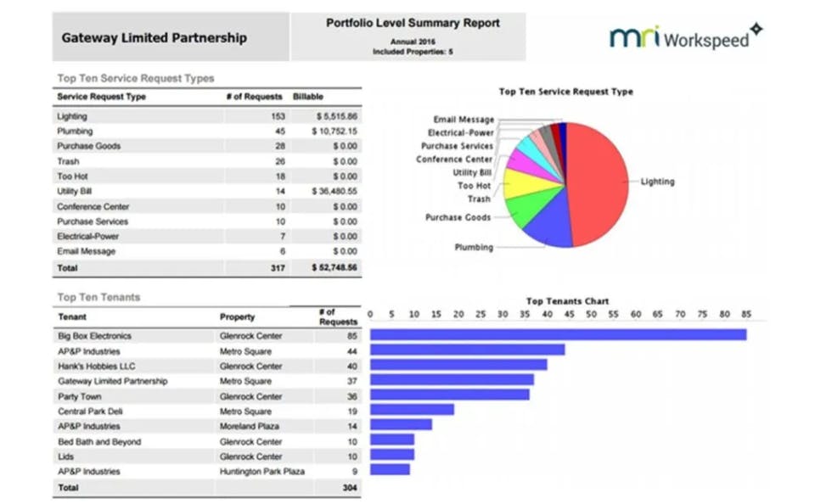This screenshot has height=504, width=815.
Task: Select the Utility Bill row
Action: (207, 191)
